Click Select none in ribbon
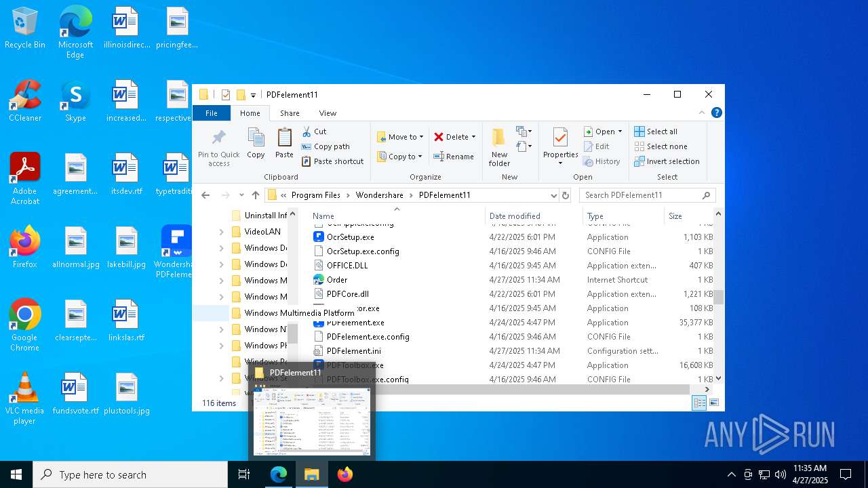868x488 pixels. click(660, 146)
